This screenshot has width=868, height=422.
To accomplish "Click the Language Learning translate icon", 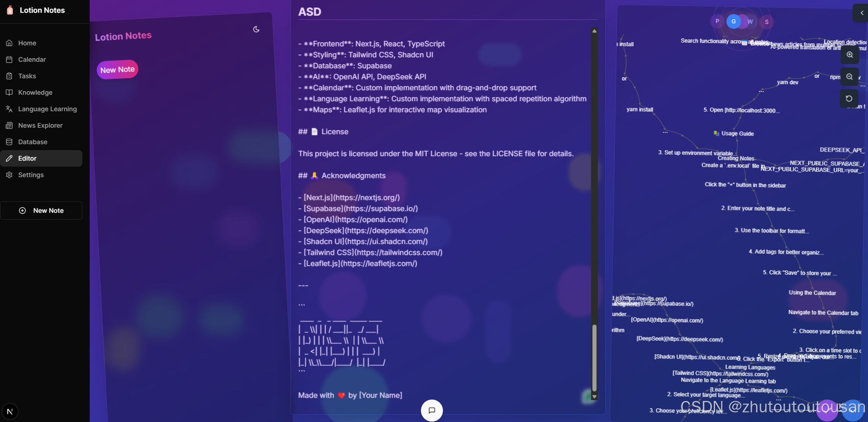I will (x=9, y=109).
